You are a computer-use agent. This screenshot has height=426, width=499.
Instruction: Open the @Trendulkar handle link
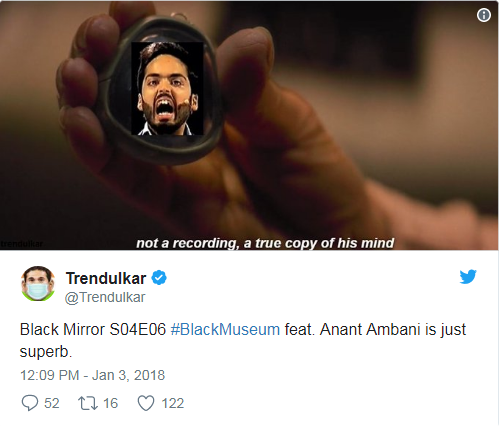(x=105, y=297)
